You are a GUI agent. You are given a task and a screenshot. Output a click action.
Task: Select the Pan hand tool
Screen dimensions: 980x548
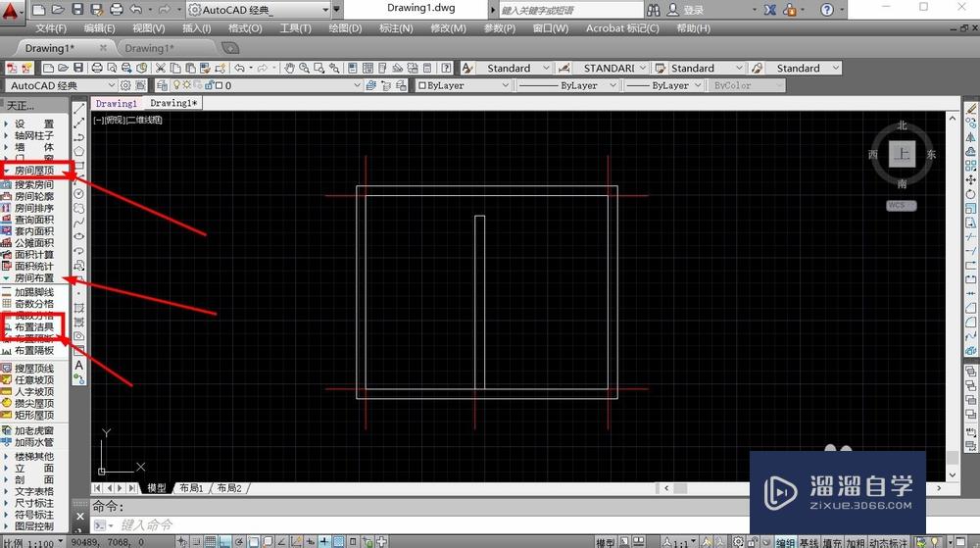click(x=289, y=68)
